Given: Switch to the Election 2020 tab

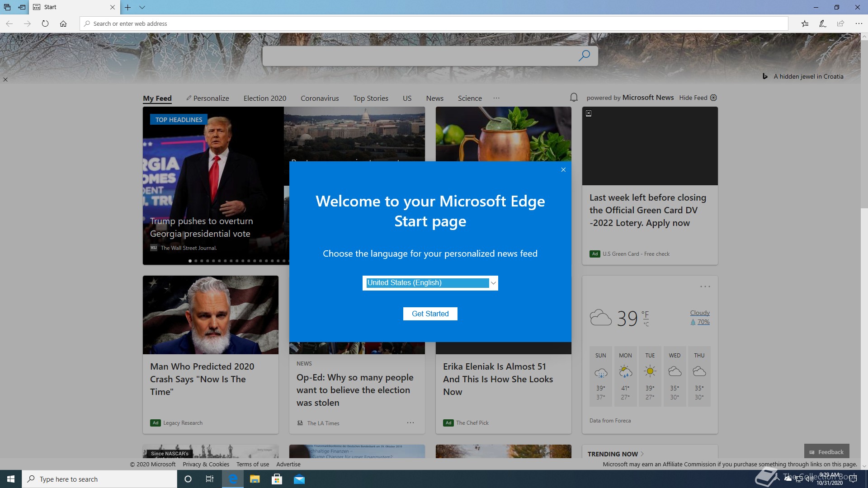Looking at the screenshot, I should [x=265, y=98].
